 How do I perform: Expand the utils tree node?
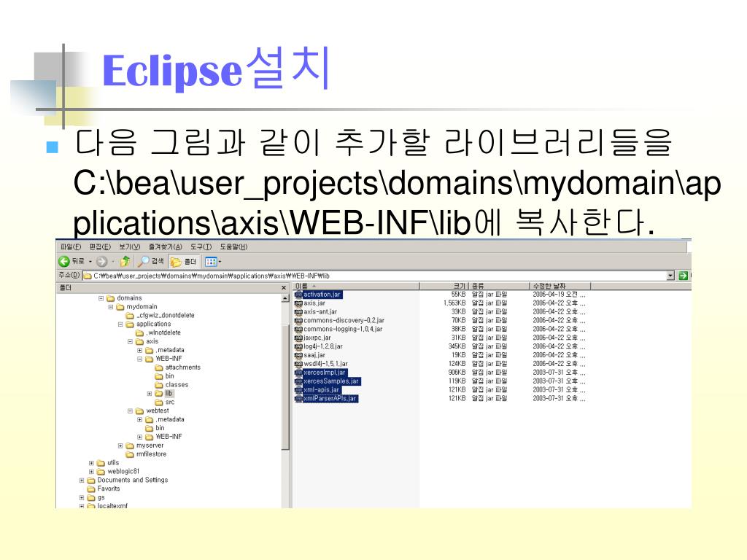click(91, 463)
